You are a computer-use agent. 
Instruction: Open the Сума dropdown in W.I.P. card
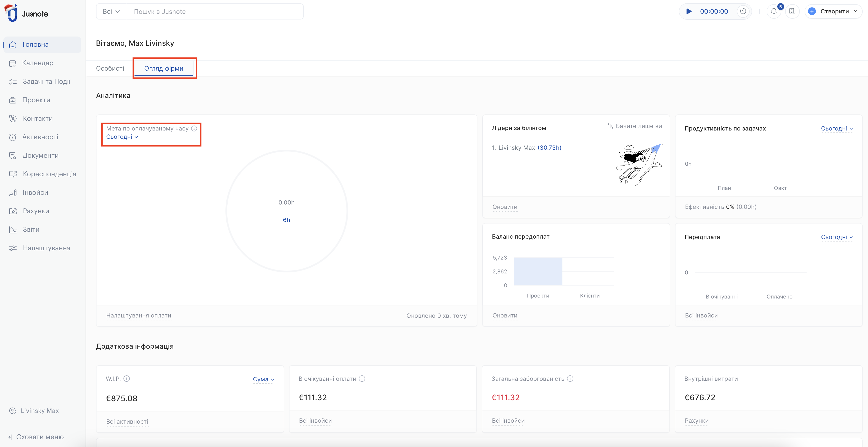click(x=264, y=379)
